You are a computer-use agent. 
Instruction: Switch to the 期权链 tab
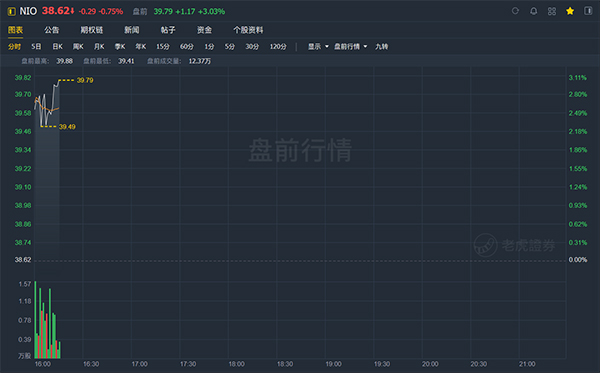pyautogui.click(x=91, y=30)
